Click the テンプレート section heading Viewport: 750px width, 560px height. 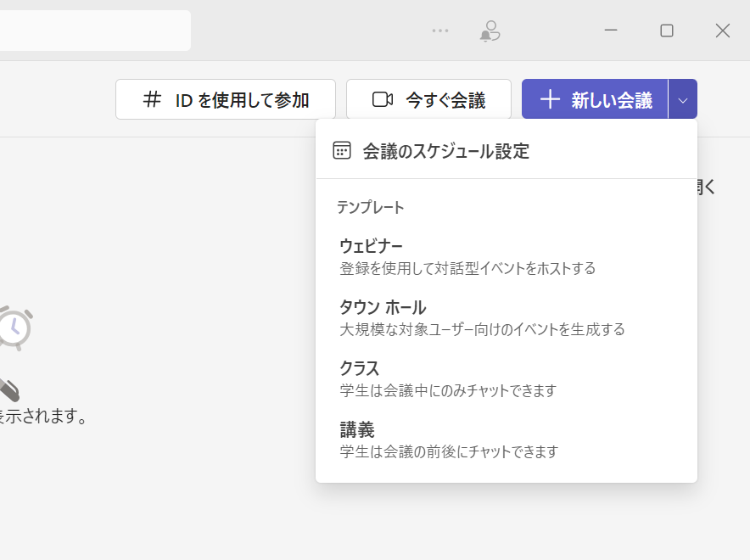(371, 207)
